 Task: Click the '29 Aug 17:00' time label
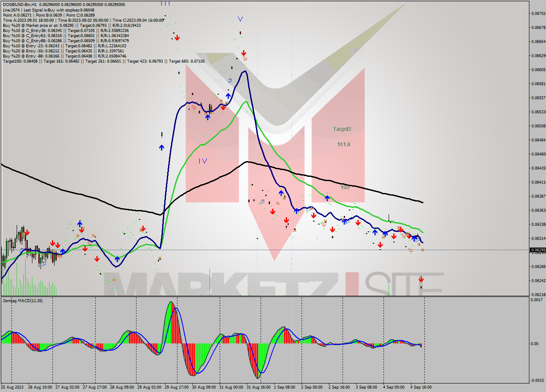point(176,387)
